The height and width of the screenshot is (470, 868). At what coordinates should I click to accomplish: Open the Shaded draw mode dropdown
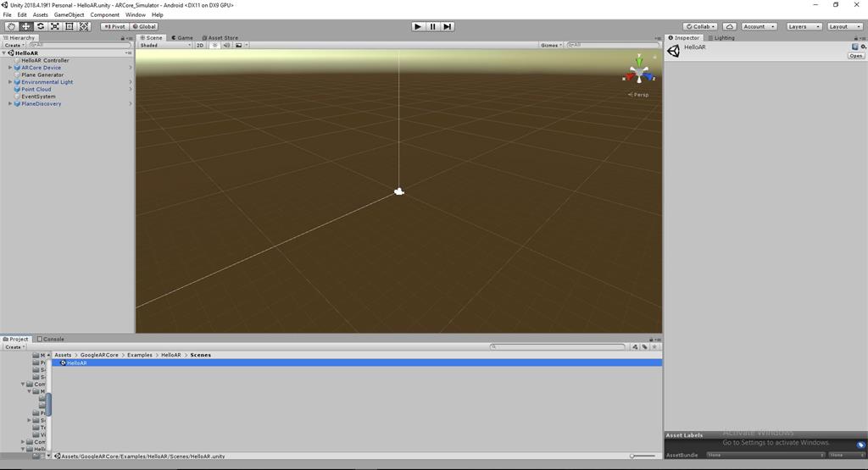point(165,46)
